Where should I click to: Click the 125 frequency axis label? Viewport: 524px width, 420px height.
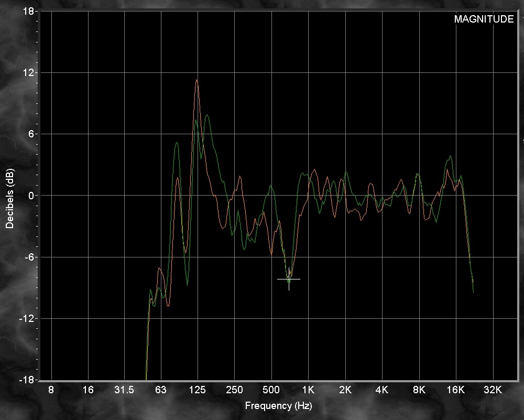(197, 390)
